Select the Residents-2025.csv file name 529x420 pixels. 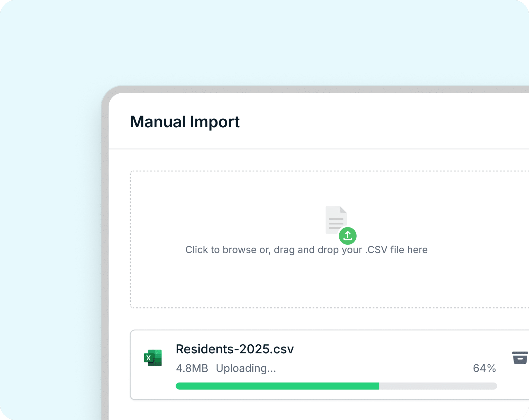point(235,349)
